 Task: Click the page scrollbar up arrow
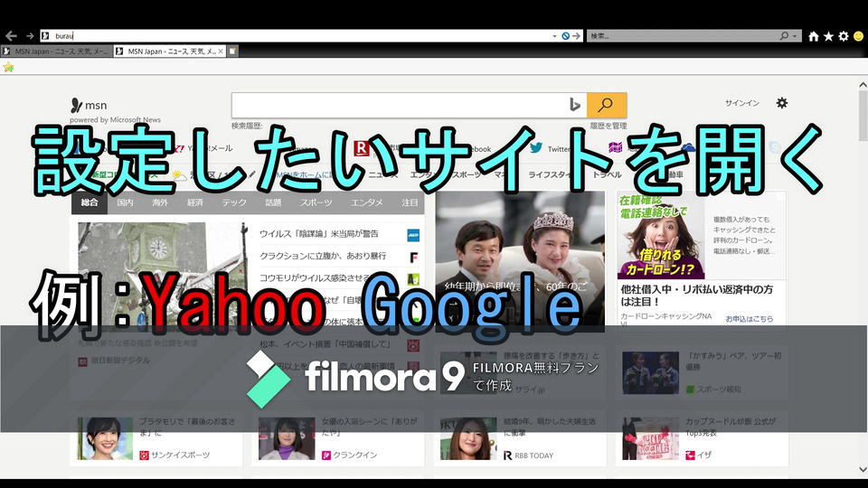(x=863, y=85)
